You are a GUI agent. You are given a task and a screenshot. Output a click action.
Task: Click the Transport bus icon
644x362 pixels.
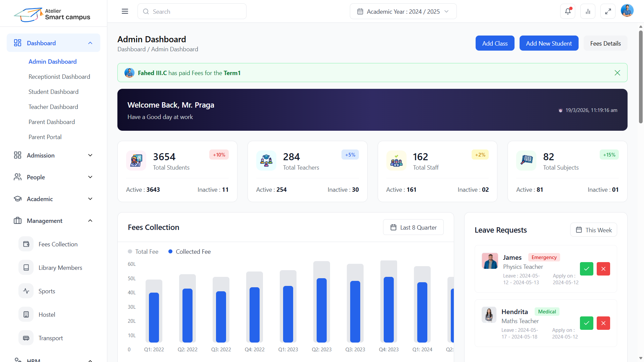(x=26, y=338)
